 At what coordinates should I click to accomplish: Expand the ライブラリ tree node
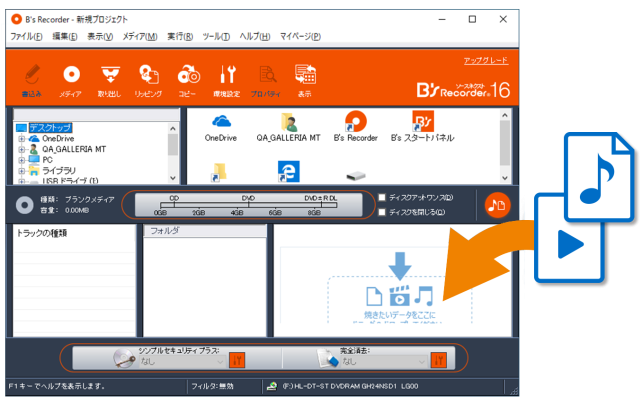(21, 171)
